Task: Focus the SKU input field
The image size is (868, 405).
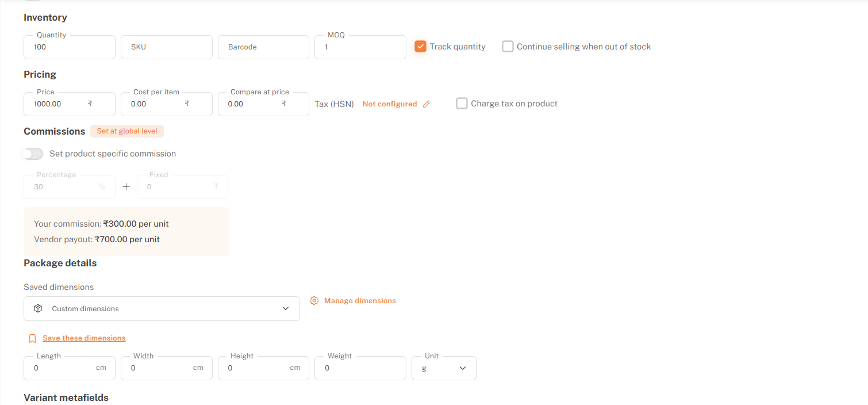Action: point(167,47)
